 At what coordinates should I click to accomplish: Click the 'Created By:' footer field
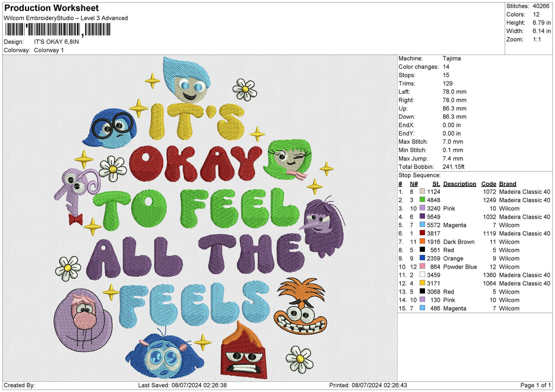[19, 386]
